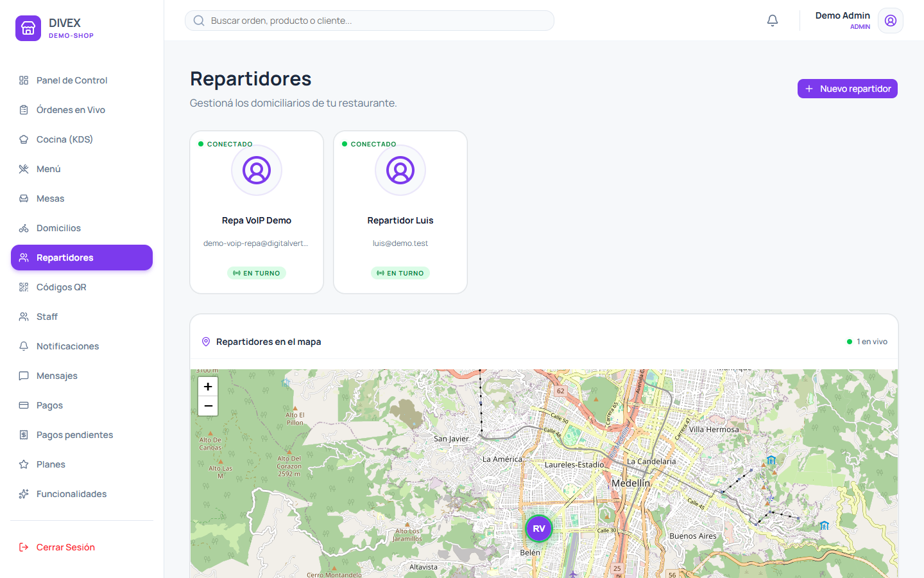Click the DIVEX store logo icon
The width and height of the screenshot is (924, 578).
click(x=28, y=28)
